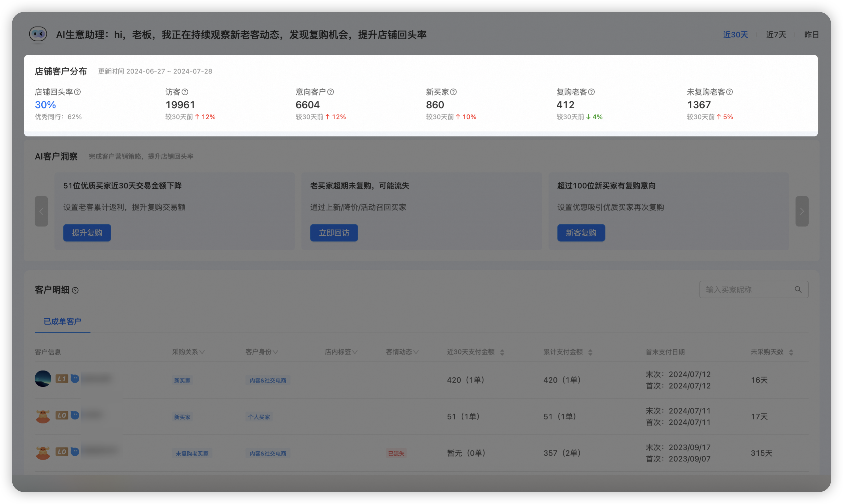The width and height of the screenshot is (843, 504).
Task: Click the left carousel arrow in AI客户洞察
Action: click(41, 211)
